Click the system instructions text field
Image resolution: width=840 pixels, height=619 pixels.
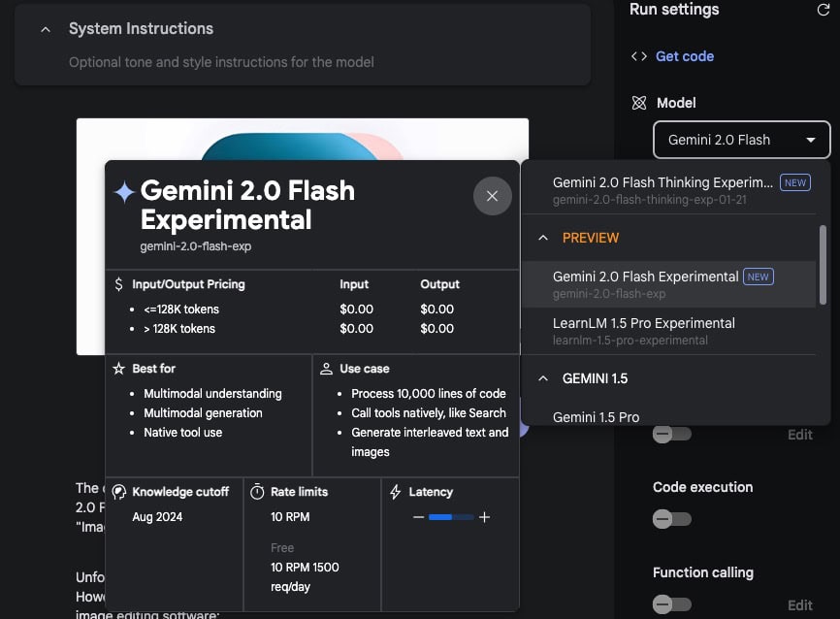[221, 62]
